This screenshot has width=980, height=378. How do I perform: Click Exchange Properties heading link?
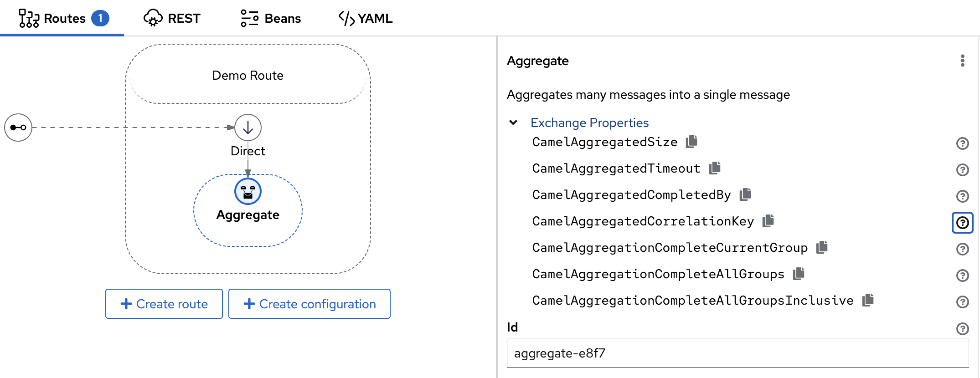pyautogui.click(x=589, y=123)
